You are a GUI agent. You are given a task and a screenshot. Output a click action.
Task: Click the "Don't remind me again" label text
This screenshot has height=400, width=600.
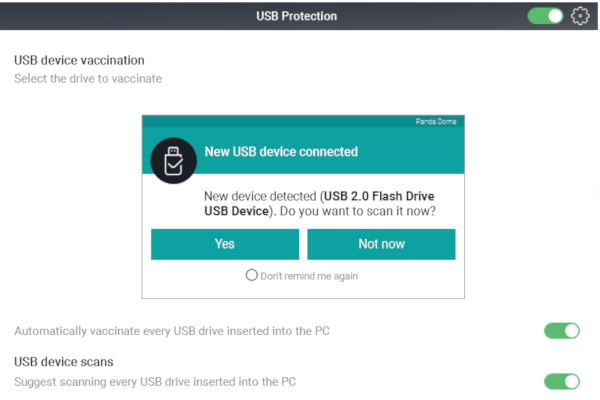tap(309, 276)
